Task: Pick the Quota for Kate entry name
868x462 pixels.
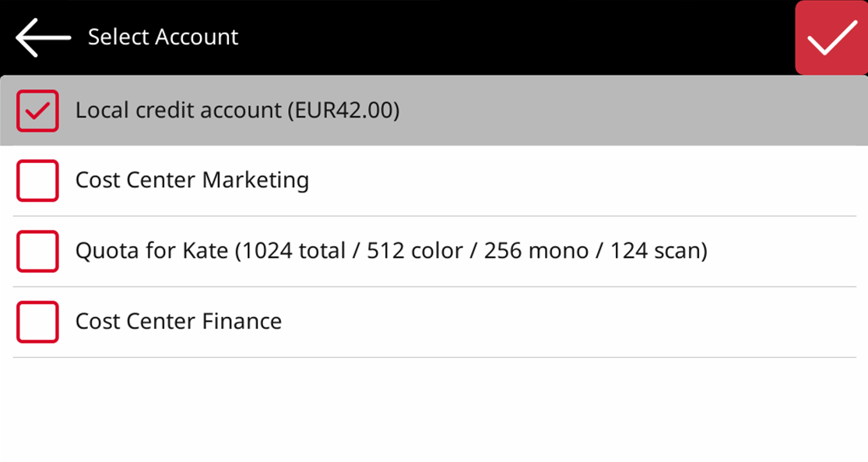Action: coord(152,251)
